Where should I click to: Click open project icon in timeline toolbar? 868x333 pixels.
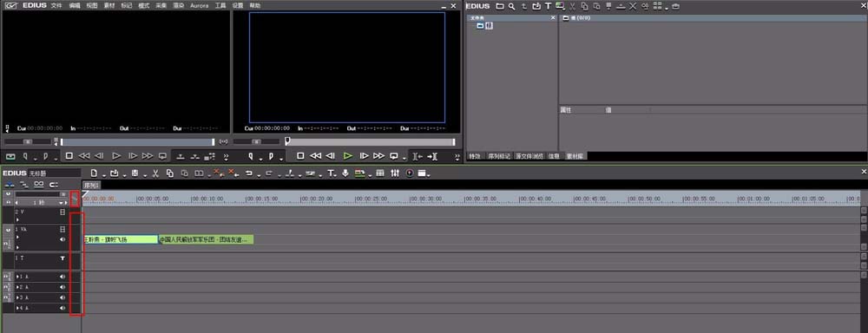click(114, 173)
